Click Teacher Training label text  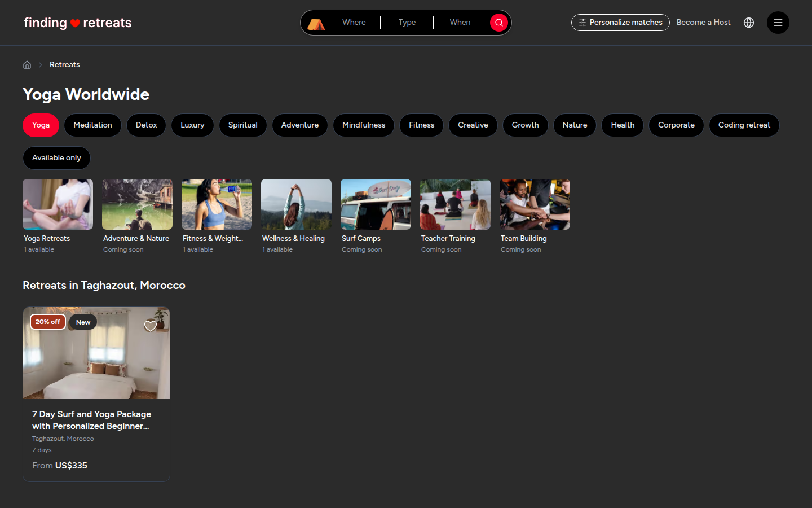[448, 239]
